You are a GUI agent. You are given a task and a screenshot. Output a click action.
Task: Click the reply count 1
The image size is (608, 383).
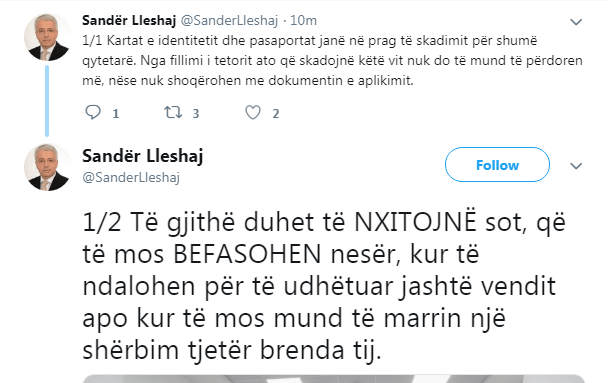(116, 114)
